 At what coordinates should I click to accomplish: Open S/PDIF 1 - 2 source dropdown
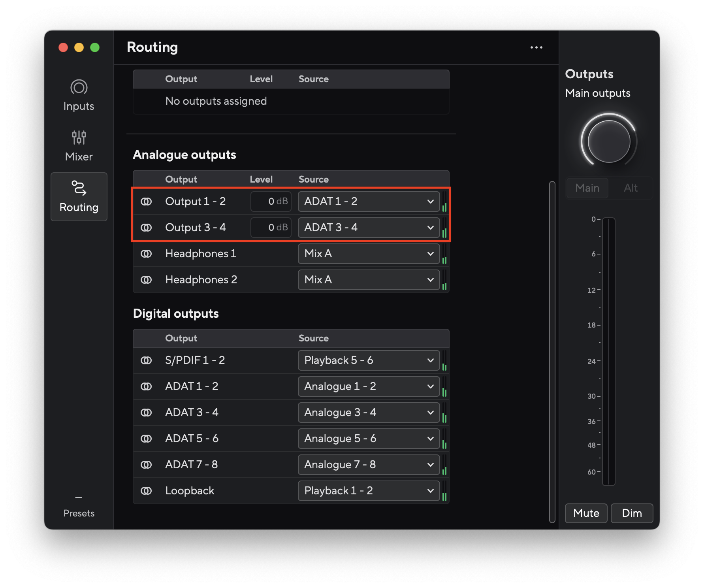point(369,360)
